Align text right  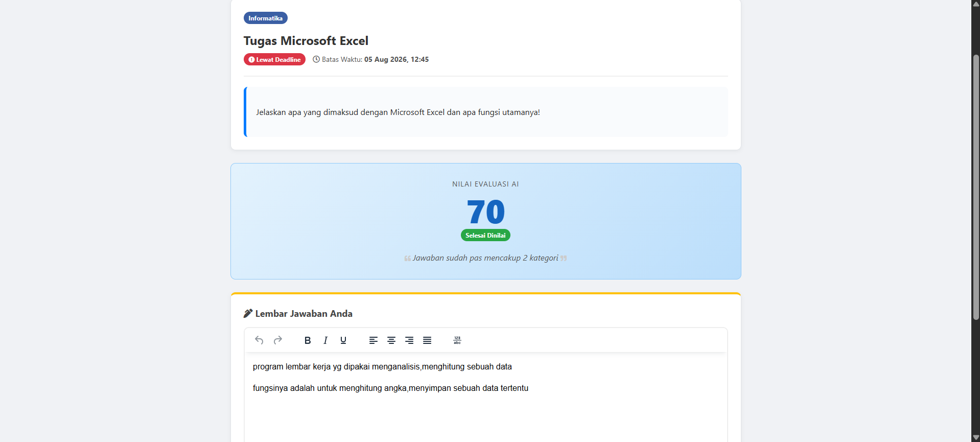[x=409, y=340]
